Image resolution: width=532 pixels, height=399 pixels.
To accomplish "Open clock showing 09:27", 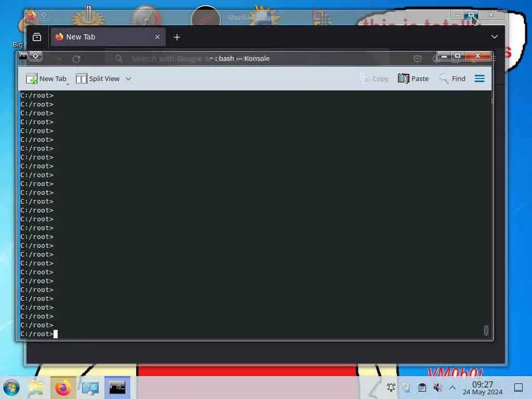I will 483,388.
